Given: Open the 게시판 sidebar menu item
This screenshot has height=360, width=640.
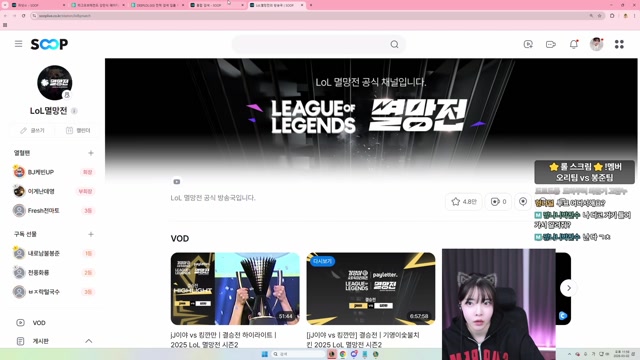Looking at the screenshot, I should point(40,341).
